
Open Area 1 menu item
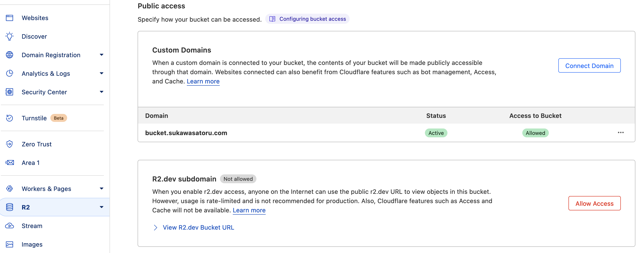pyautogui.click(x=30, y=162)
